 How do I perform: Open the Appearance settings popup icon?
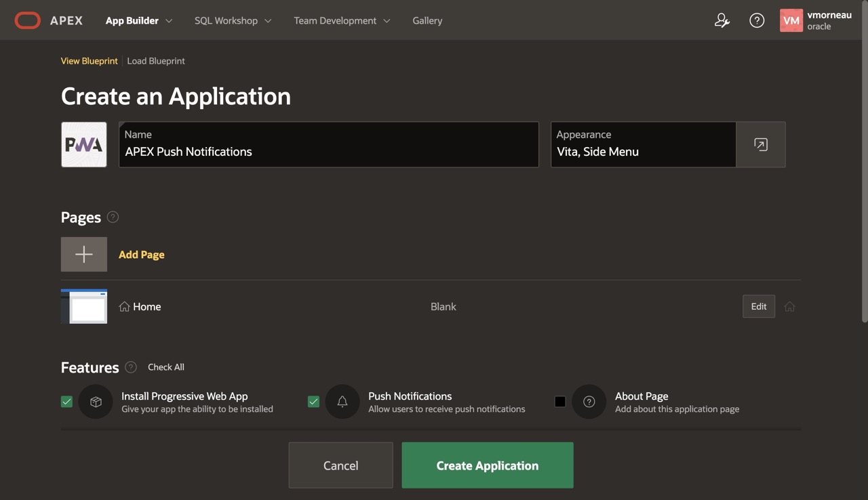coord(761,144)
